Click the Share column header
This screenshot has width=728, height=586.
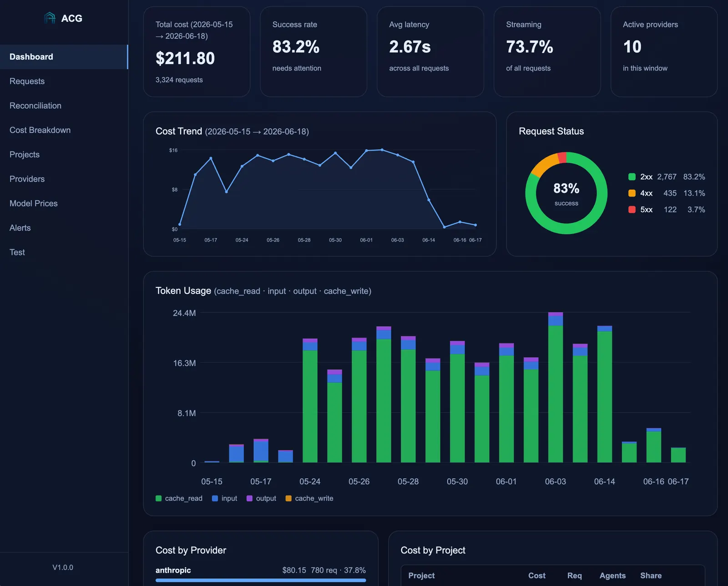click(651, 576)
